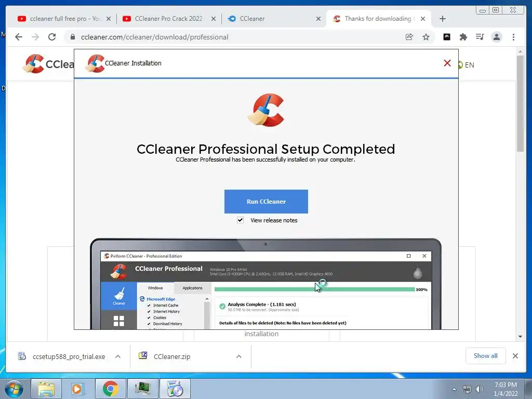Close the CCleaner Installation dialog with red X
532x399 pixels.
pos(447,63)
